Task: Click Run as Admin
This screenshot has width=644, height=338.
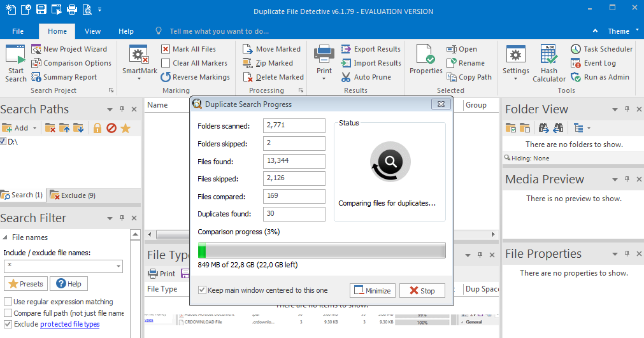Action: coord(600,77)
